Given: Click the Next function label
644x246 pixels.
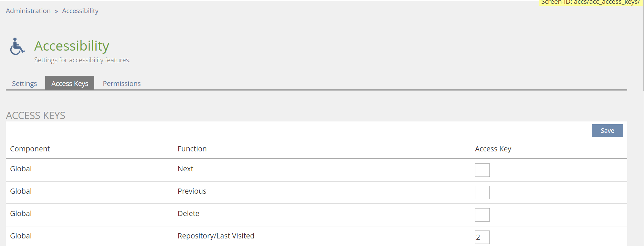Looking at the screenshot, I should pos(185,169).
